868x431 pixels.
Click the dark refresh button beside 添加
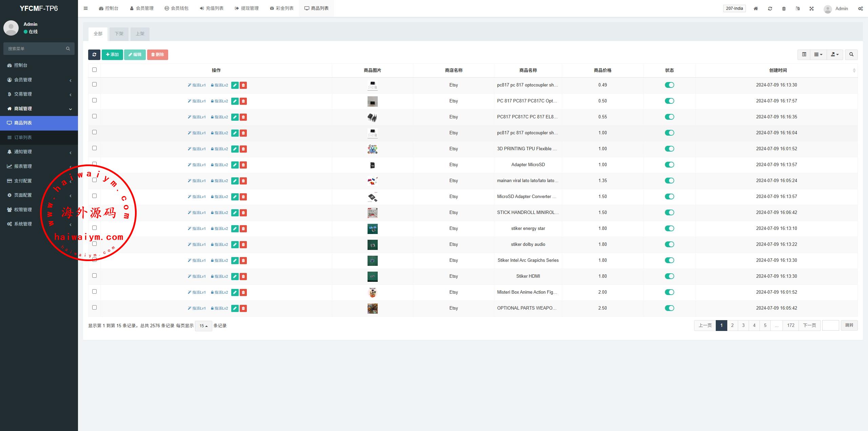(94, 55)
